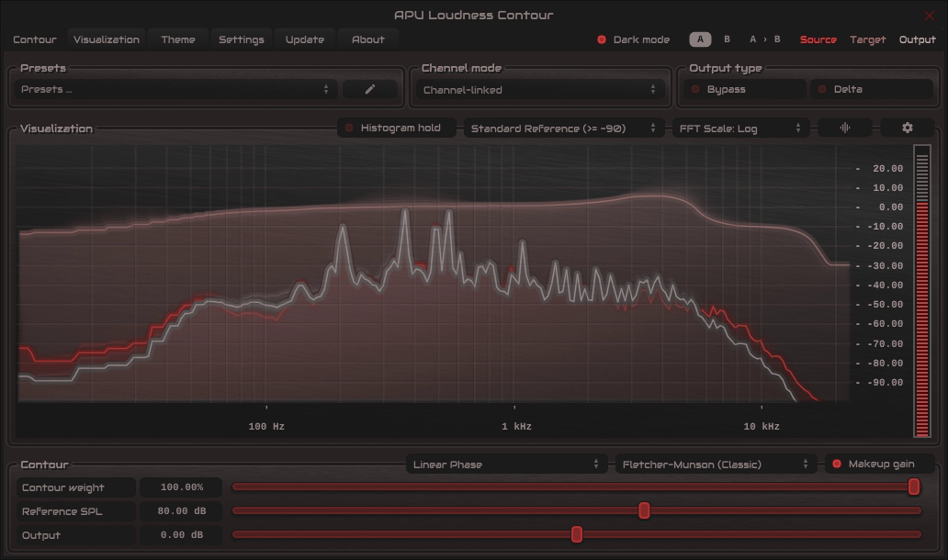Screen dimensions: 948x560
Task: Toggle Dark mode
Action: click(634, 39)
